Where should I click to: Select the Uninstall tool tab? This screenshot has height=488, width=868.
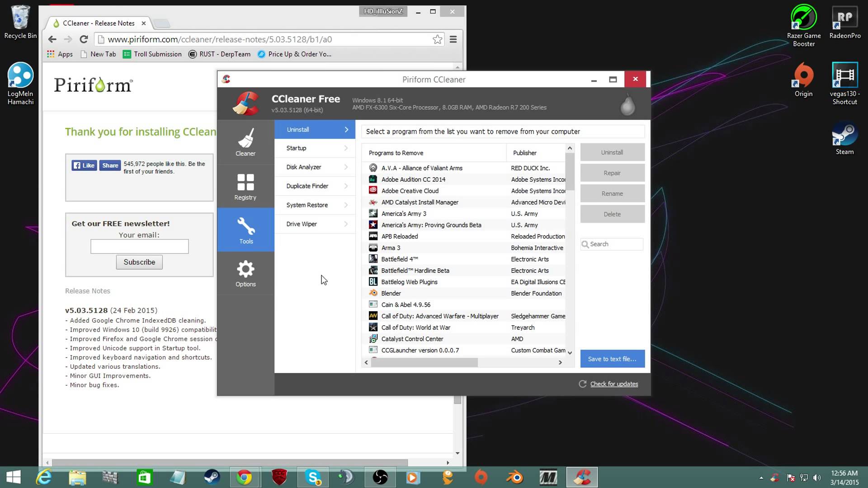click(x=315, y=130)
